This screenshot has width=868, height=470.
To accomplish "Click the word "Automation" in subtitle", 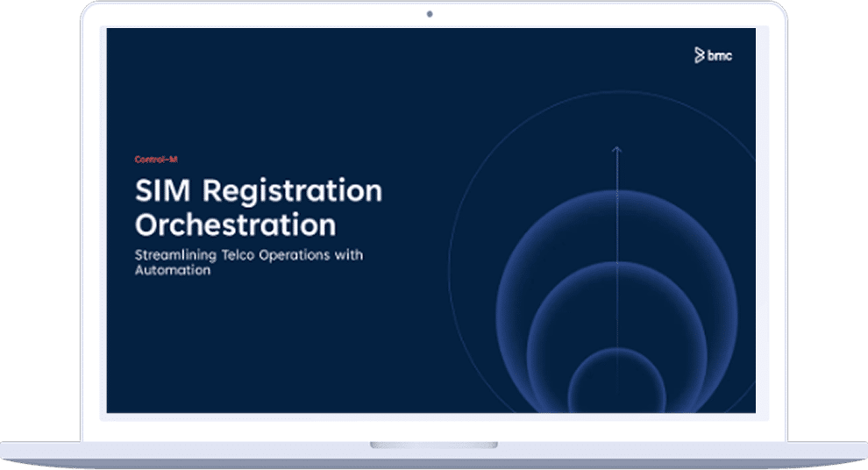I will tap(172, 271).
